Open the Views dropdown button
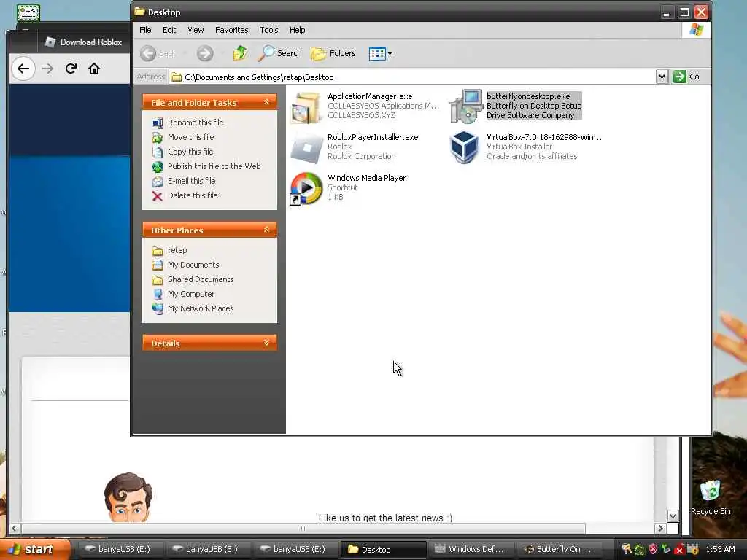747x560 pixels. pyautogui.click(x=380, y=54)
